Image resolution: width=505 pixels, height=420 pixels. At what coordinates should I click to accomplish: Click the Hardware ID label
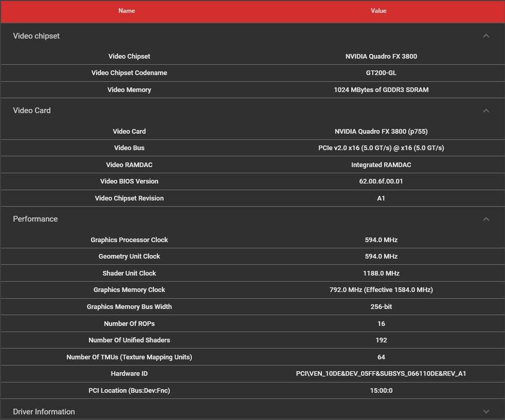point(129,374)
